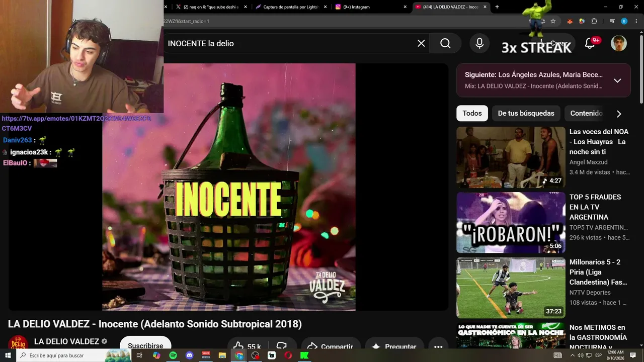The height and width of the screenshot is (362, 644).
Task: Click the multicolor circle extension icon
Action: point(582,21)
